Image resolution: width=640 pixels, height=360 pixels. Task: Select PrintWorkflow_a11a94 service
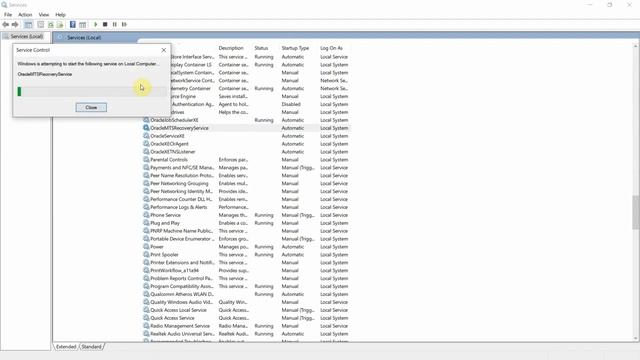174,270
